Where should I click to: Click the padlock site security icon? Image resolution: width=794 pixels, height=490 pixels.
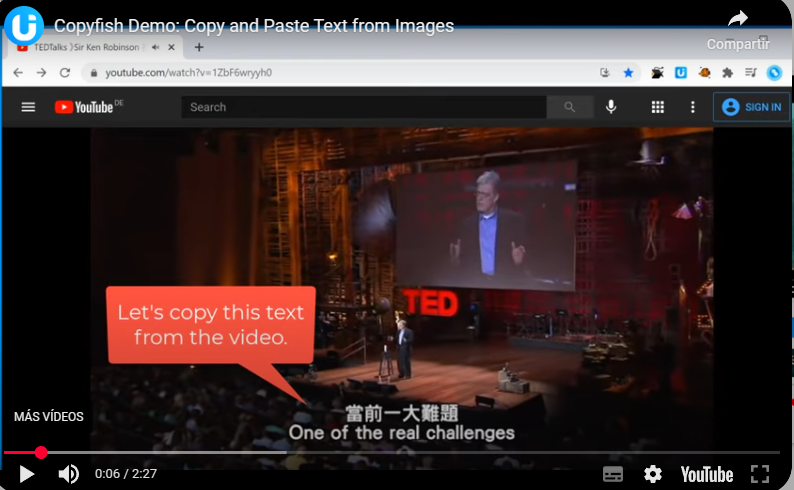click(94, 73)
